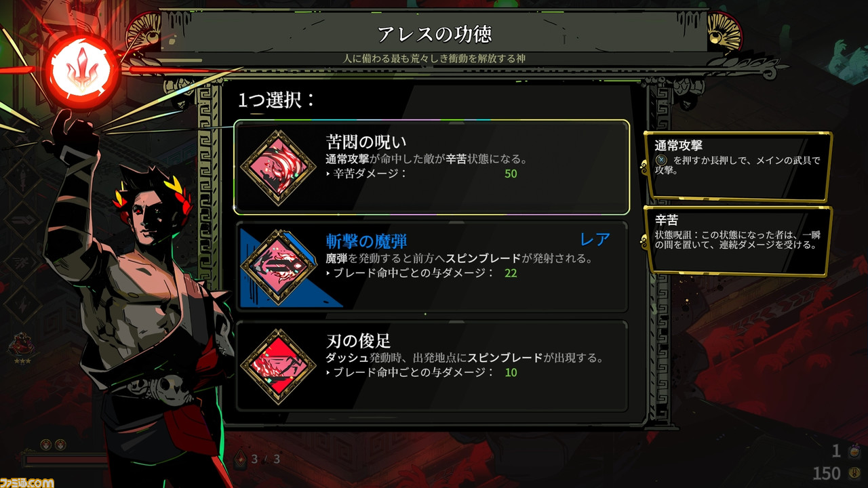This screenshot has width=868, height=488.
Task: Open the 辛苦 status curse tooltip
Action: (x=738, y=241)
